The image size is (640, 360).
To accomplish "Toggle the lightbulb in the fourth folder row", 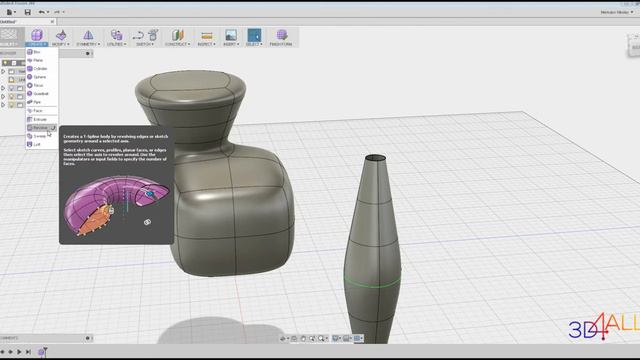I will point(11,97).
